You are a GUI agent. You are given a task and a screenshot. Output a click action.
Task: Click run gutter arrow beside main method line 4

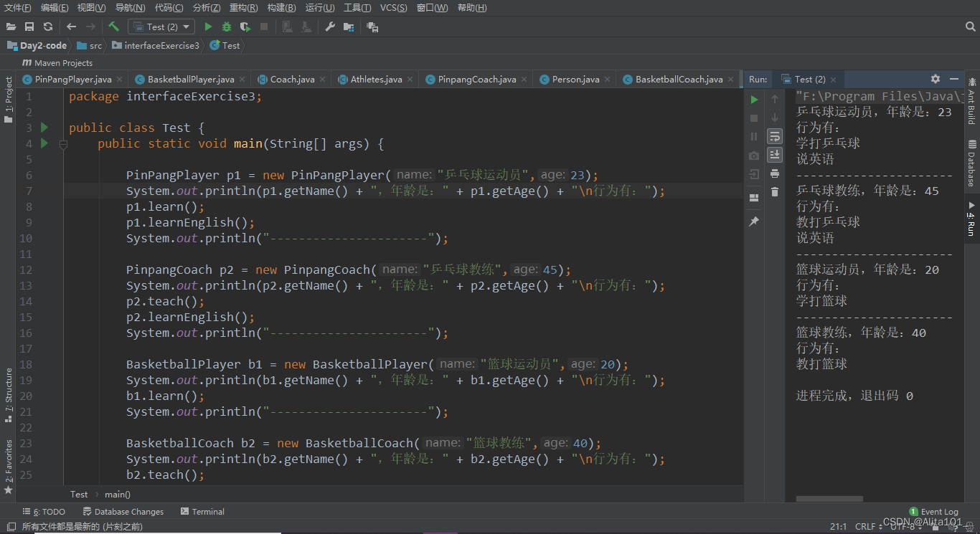[x=44, y=143]
